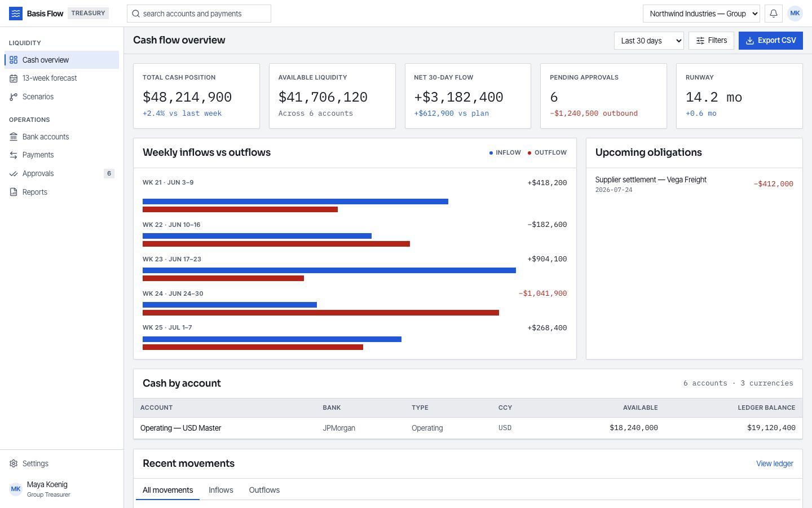Click the AVAILABLE column header

click(640, 408)
